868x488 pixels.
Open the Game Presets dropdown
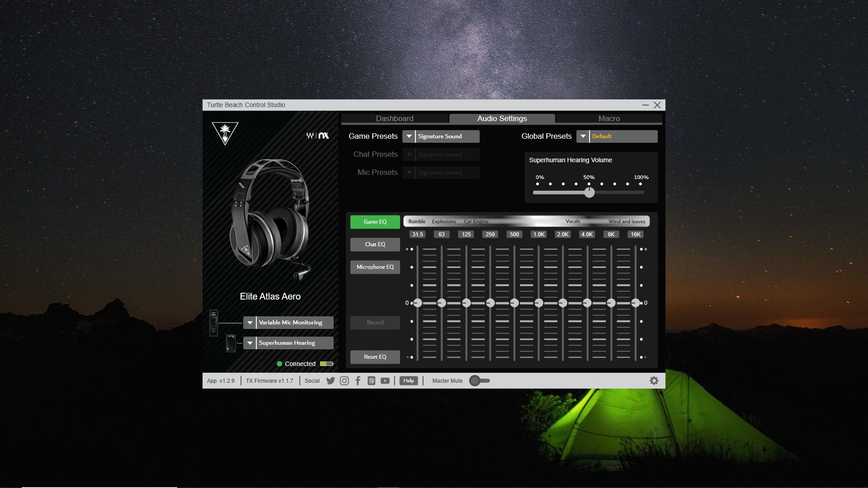click(409, 136)
